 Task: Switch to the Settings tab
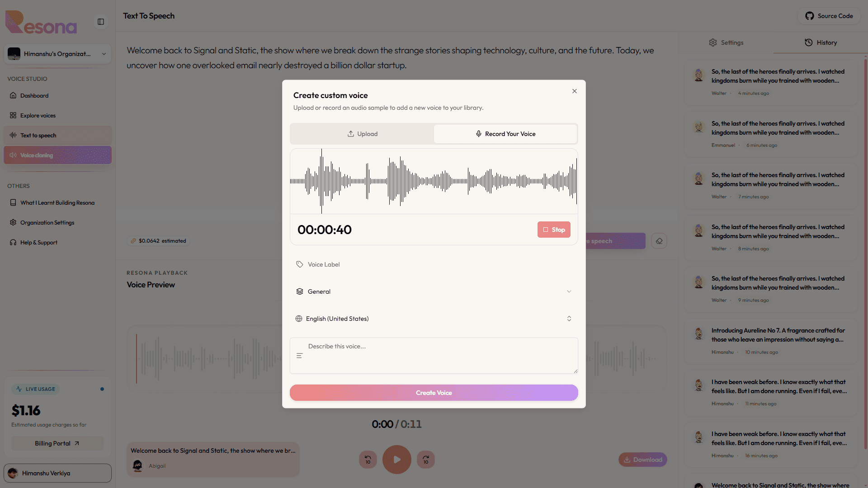pos(726,42)
